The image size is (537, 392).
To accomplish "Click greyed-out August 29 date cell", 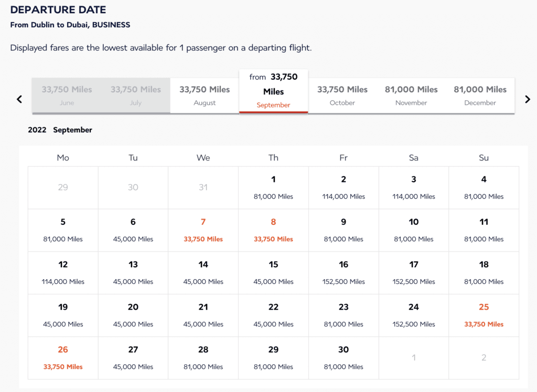I will [63, 188].
